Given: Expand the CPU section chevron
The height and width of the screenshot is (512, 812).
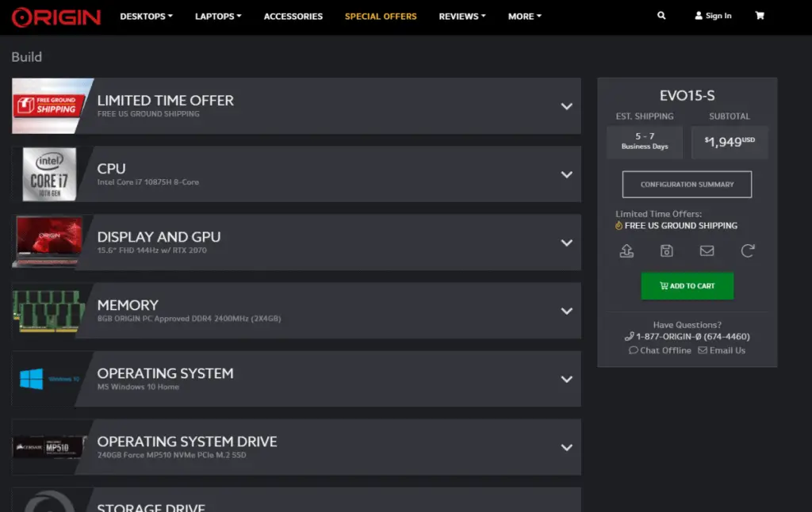Looking at the screenshot, I should tap(566, 174).
